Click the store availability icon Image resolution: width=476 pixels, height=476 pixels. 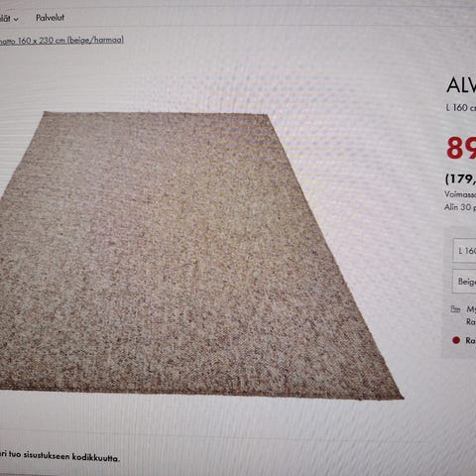click(455, 309)
